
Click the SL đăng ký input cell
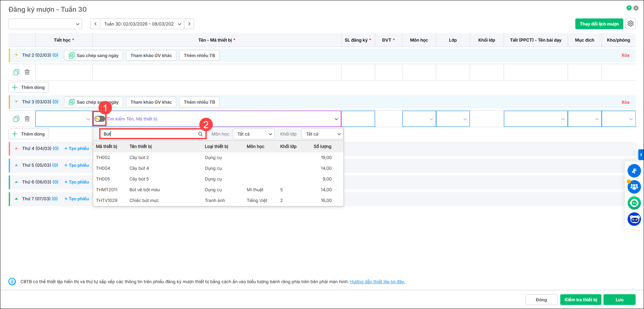[358, 119]
